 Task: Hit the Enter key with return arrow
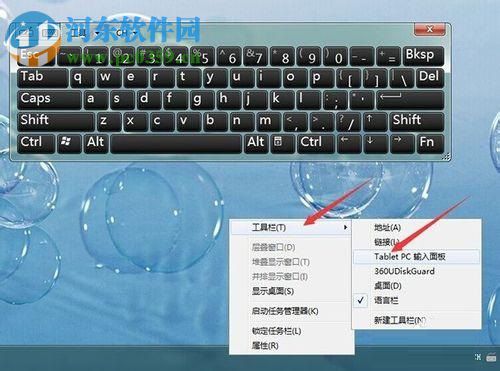click(x=410, y=100)
